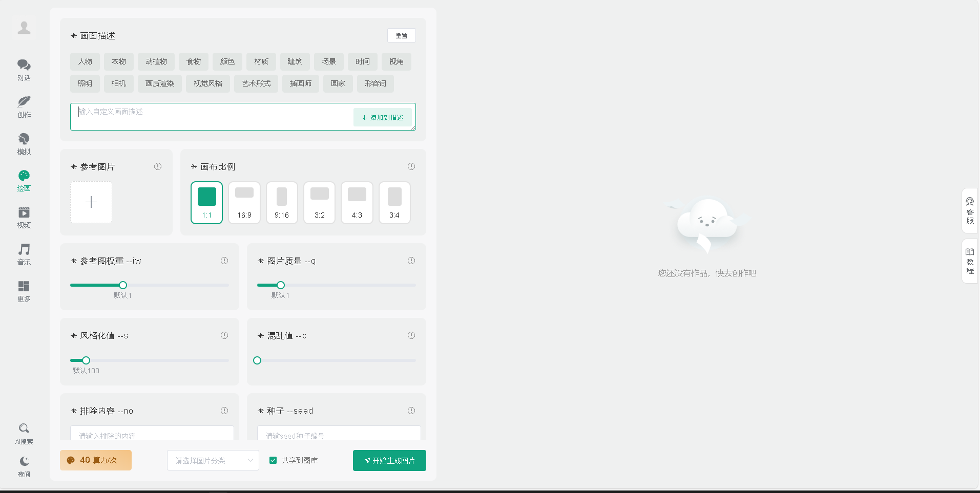Screen dimensions: 980x493
Task: Expand the 客服 customer service panel
Action: [x=969, y=211]
